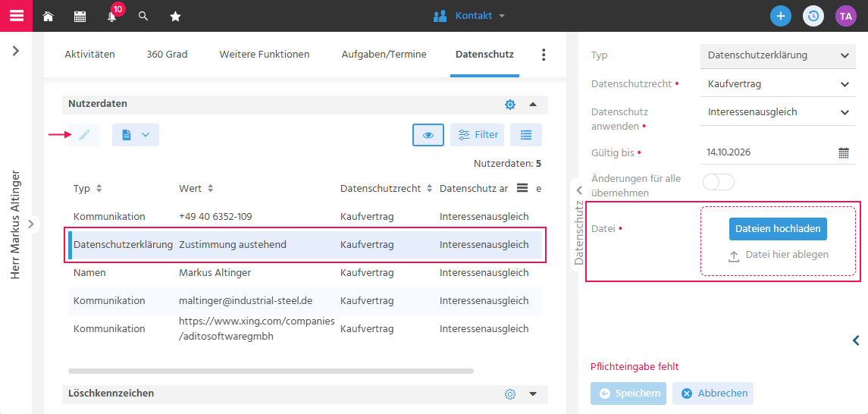The image size is (868, 414).
Task: Click the Datenschutzerklärung cell in the table
Action: click(124, 245)
